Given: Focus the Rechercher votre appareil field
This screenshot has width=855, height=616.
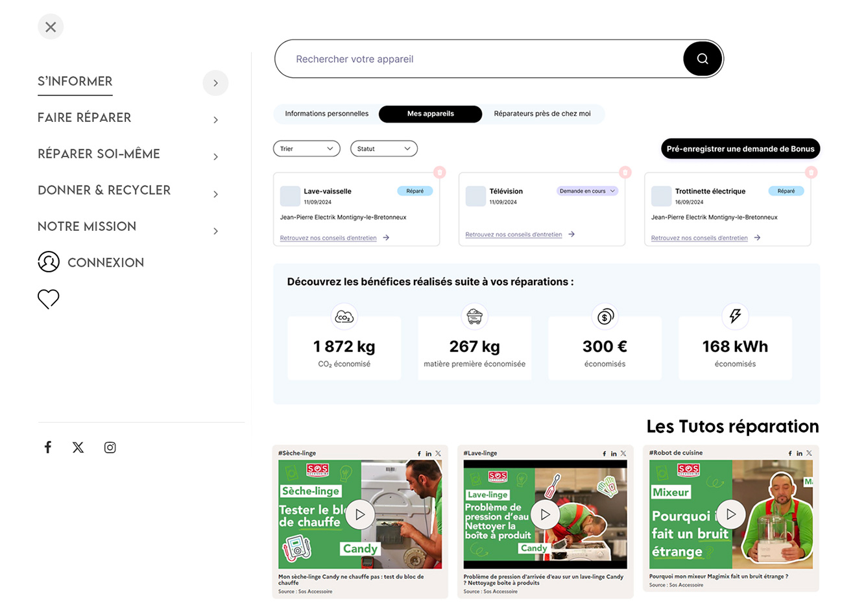Looking at the screenshot, I should coord(480,59).
